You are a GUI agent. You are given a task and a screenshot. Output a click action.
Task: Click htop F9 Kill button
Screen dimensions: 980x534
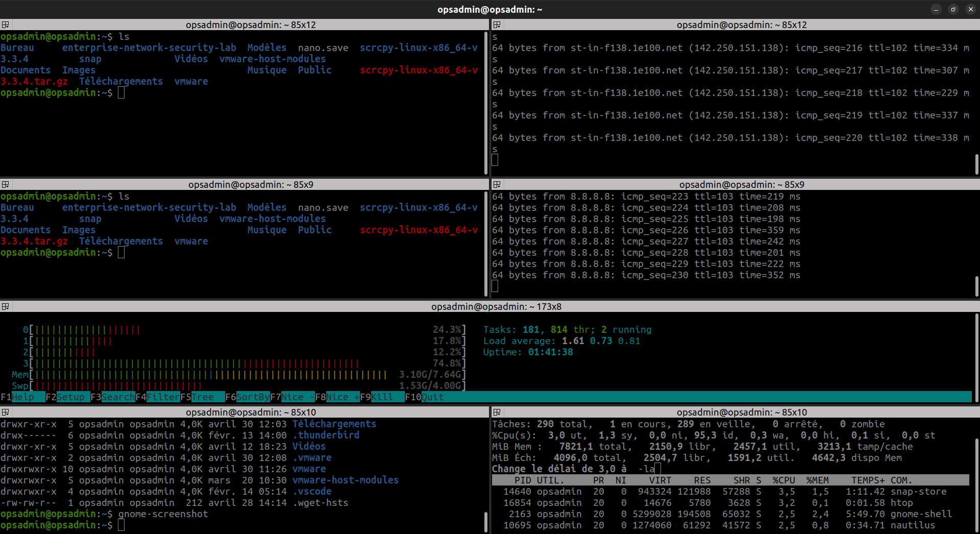(382, 397)
